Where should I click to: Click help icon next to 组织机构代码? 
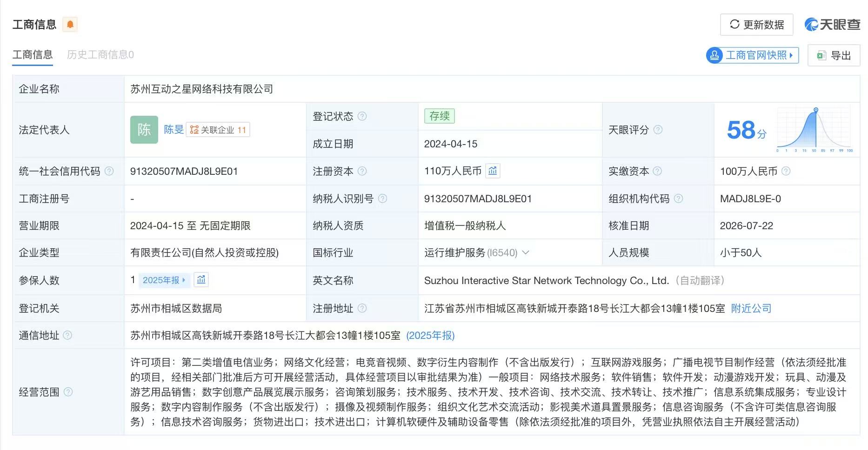click(x=678, y=199)
